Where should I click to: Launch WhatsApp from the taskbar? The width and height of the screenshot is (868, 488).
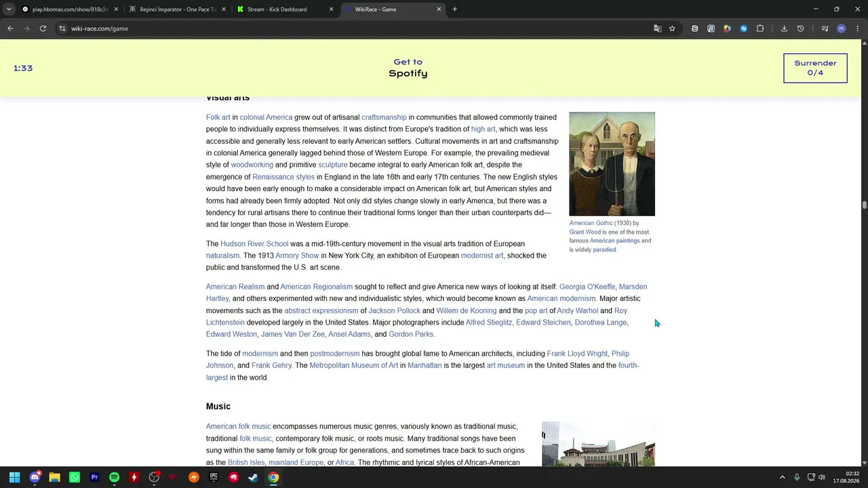(x=75, y=477)
